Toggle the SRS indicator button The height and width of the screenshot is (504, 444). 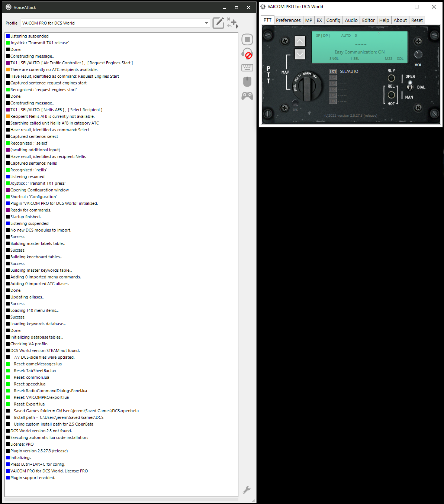tap(295, 103)
